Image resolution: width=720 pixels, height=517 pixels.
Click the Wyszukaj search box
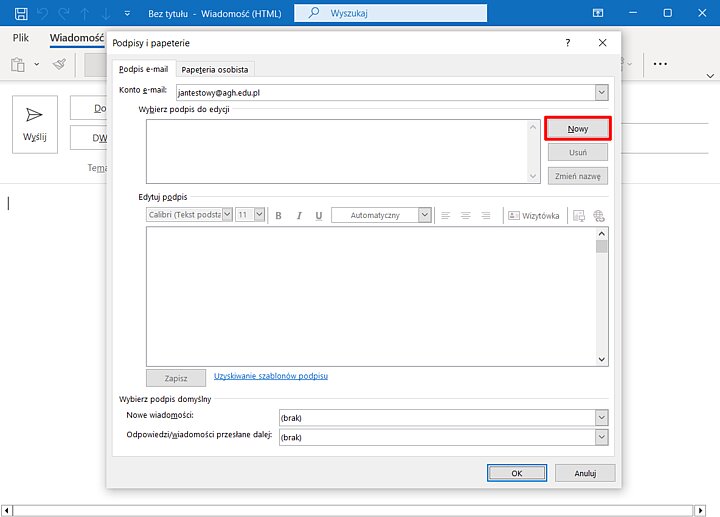click(x=390, y=13)
